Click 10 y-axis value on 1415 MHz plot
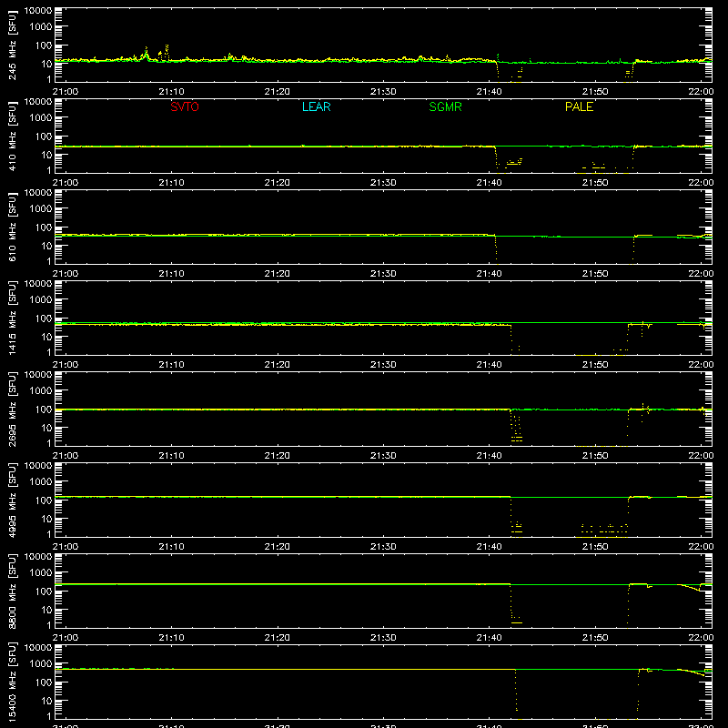The image size is (728, 728). (x=46, y=337)
